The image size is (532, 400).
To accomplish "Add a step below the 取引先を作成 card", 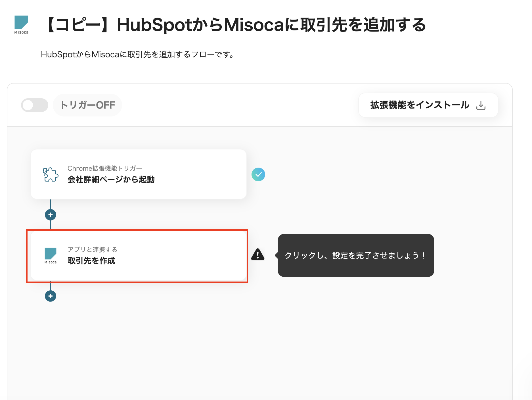I will [51, 296].
